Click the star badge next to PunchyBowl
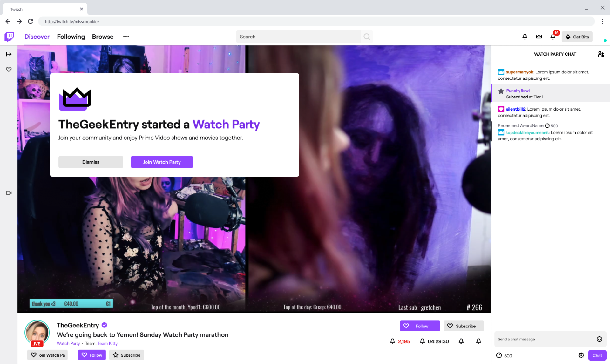 point(501,91)
